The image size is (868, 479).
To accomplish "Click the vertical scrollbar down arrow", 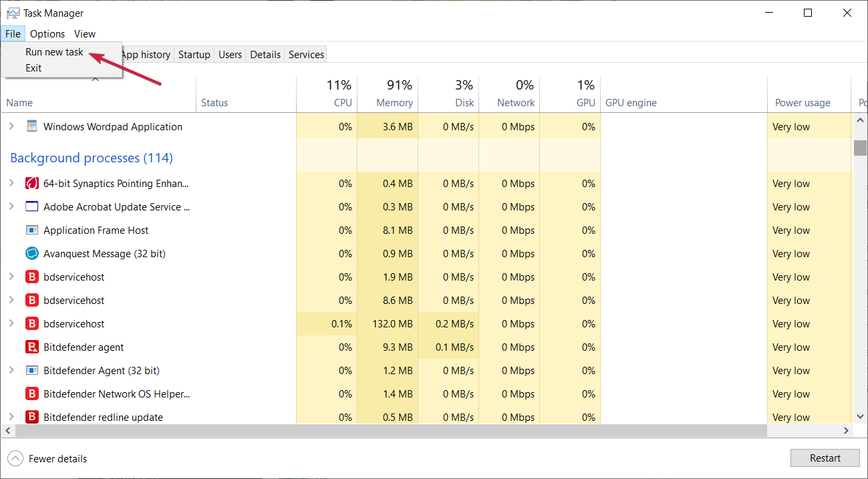I will point(860,416).
